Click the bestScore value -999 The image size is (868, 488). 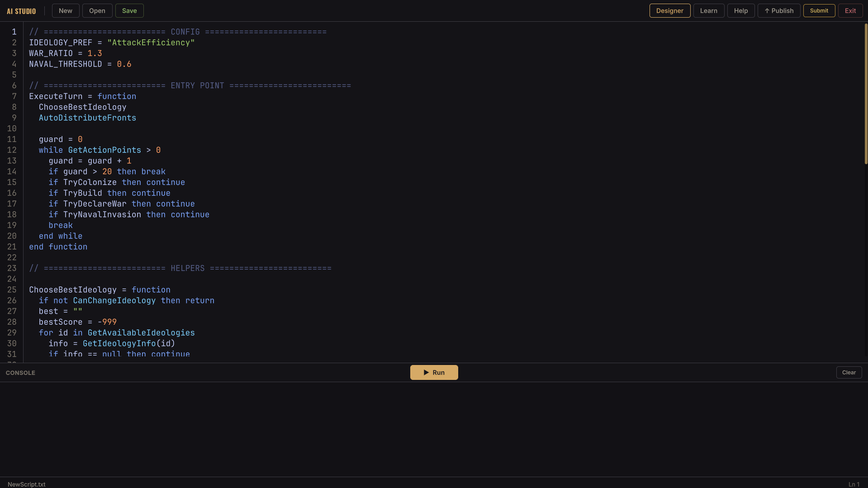coord(107,322)
